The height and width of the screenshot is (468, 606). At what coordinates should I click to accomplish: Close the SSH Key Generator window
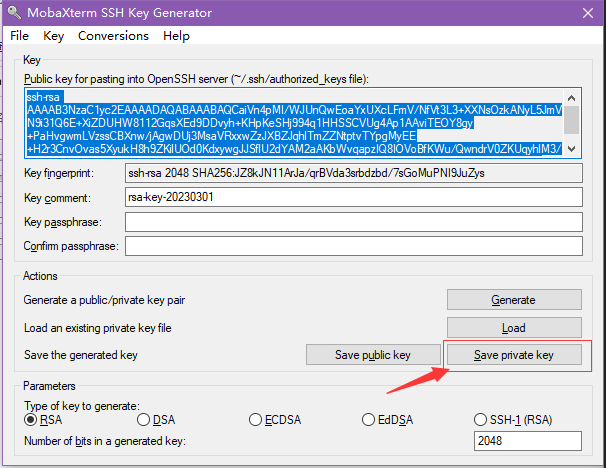pos(588,13)
